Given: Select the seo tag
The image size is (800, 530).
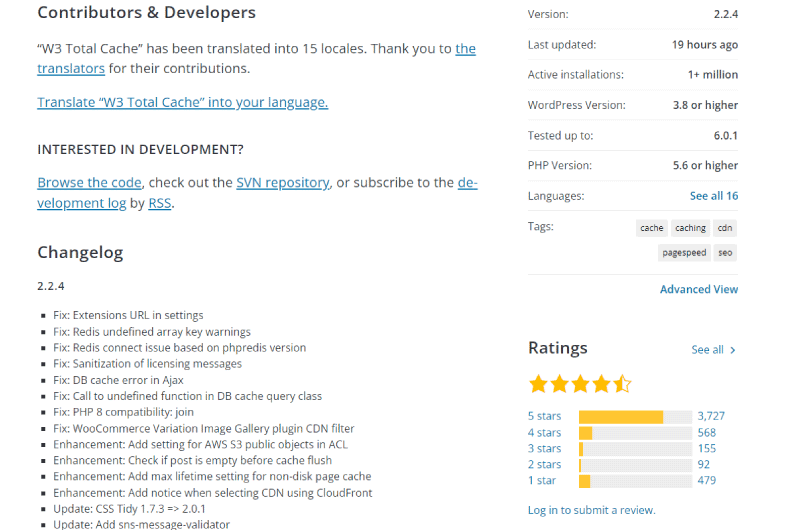Looking at the screenshot, I should [x=725, y=253].
